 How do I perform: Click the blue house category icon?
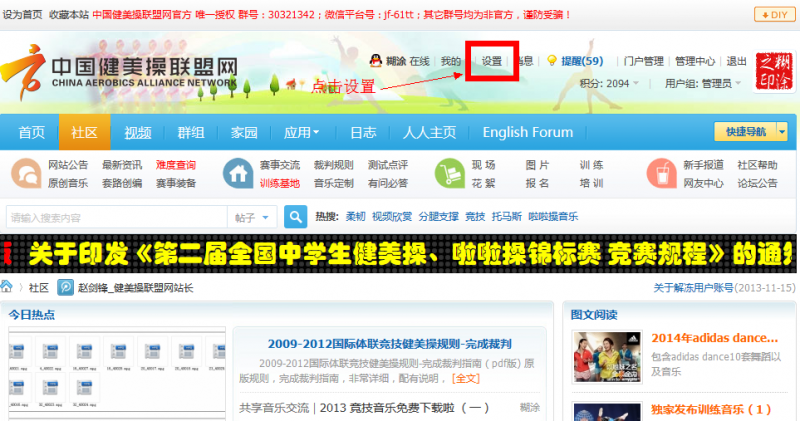pos(238,174)
